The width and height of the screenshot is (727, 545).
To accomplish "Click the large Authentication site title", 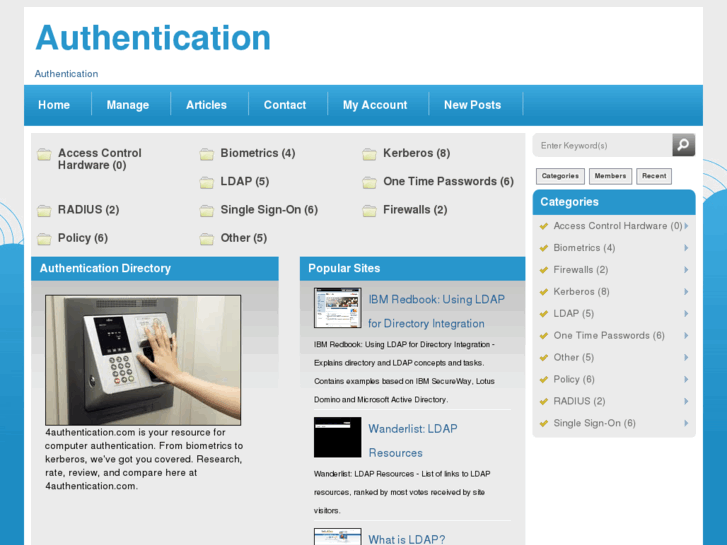I will tap(153, 38).
